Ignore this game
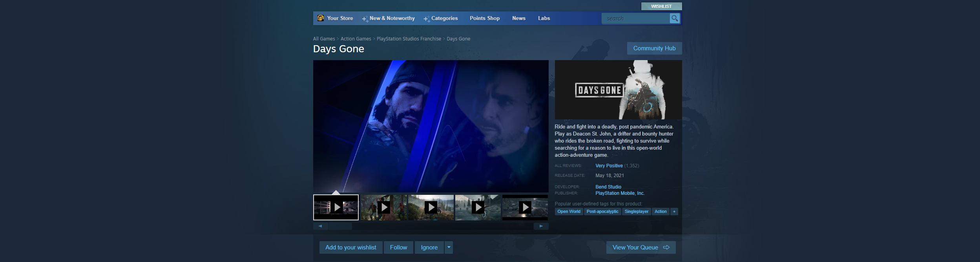980x262 pixels. [x=429, y=247]
